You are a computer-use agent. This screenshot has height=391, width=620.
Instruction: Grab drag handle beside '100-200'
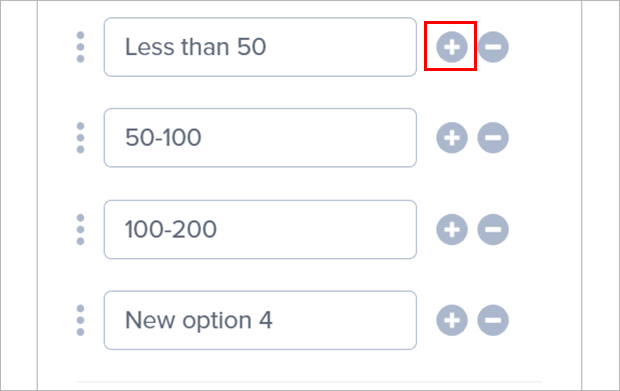[x=80, y=229]
